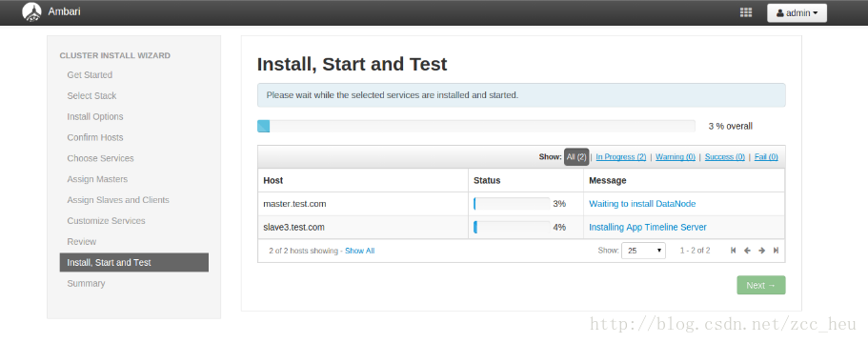This screenshot has height=343, width=868.
Task: Open Waiting to install DataNode message
Action: [642, 204]
